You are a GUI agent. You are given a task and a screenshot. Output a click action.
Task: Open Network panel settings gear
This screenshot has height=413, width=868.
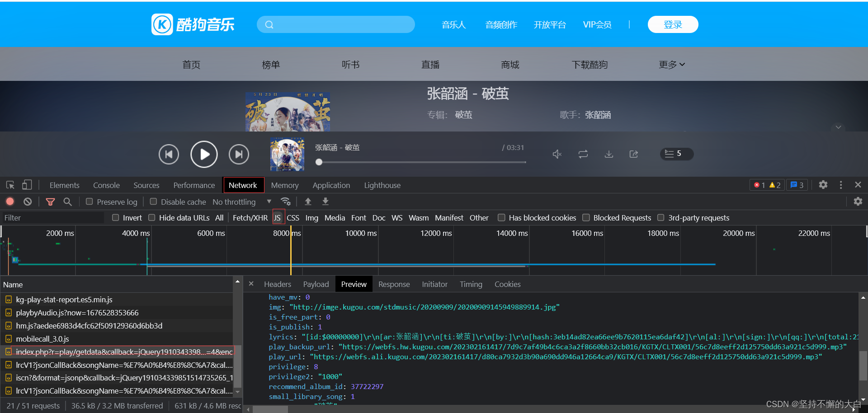(x=858, y=202)
